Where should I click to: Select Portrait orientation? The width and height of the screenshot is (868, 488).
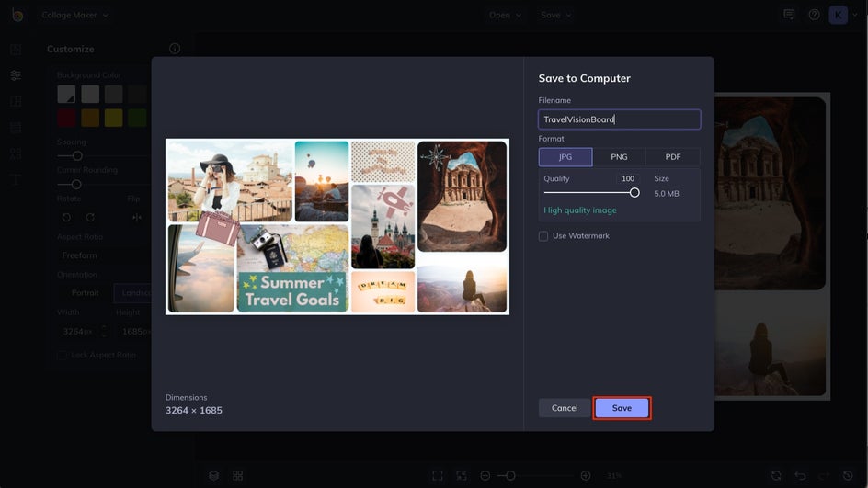click(x=85, y=292)
